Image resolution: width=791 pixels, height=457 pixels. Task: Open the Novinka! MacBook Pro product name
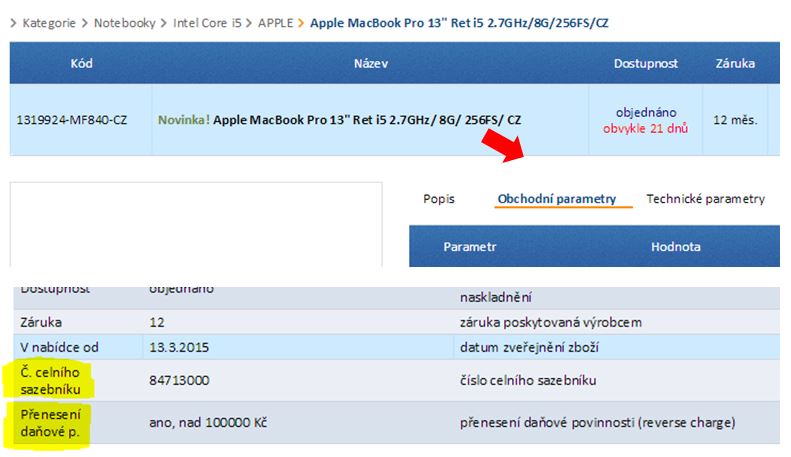[340, 120]
